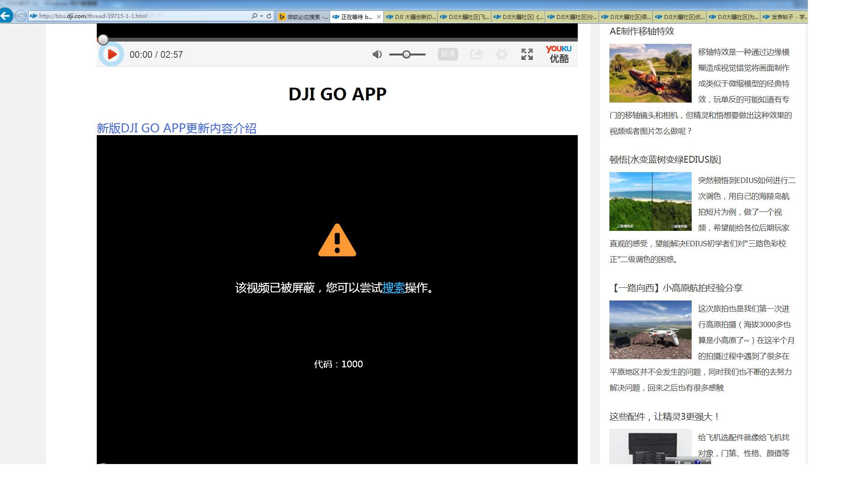868x488 pixels.
Task: Click text 正"二级调色的困惑。
Action: click(644, 259)
